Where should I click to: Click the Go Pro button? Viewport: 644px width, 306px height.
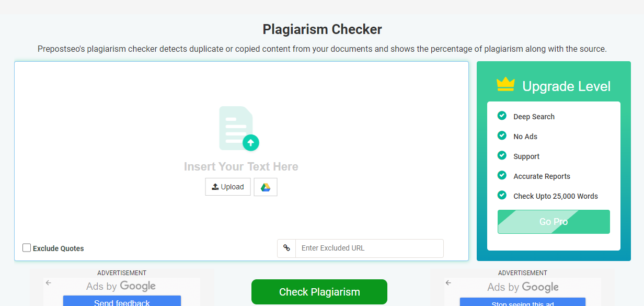(554, 222)
